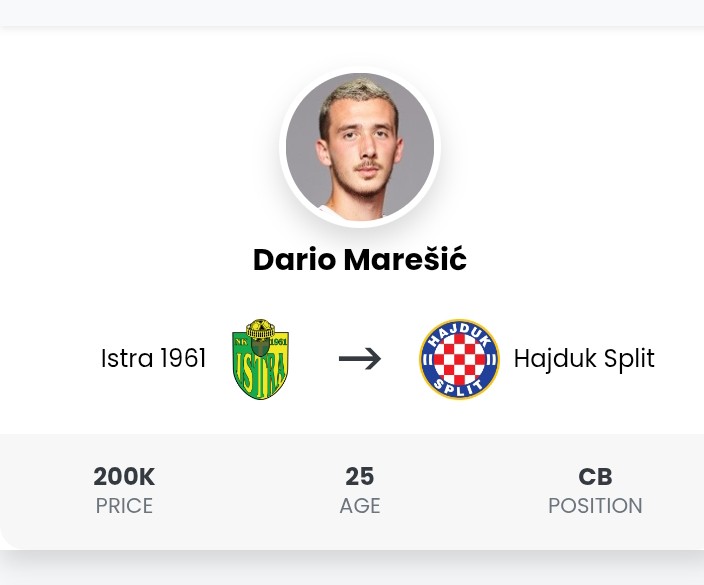Select the Istra 1961 club name

point(154,358)
